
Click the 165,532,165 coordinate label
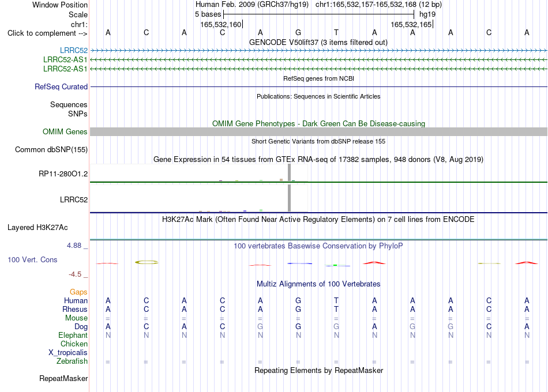(411, 24)
